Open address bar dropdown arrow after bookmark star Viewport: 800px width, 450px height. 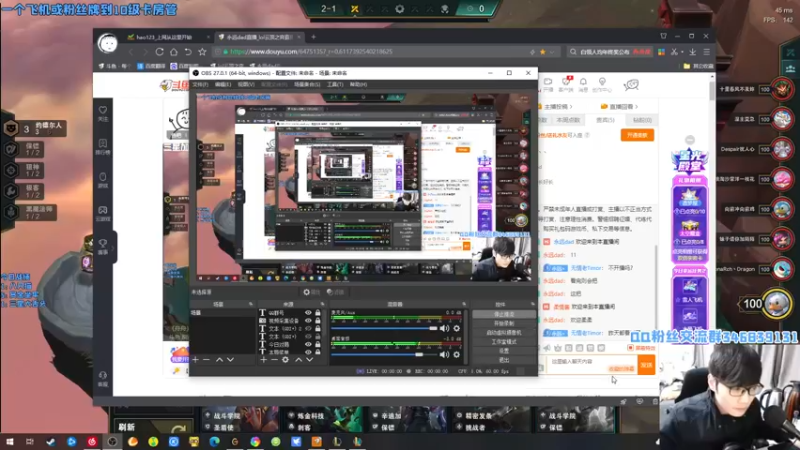pyautogui.click(x=552, y=52)
